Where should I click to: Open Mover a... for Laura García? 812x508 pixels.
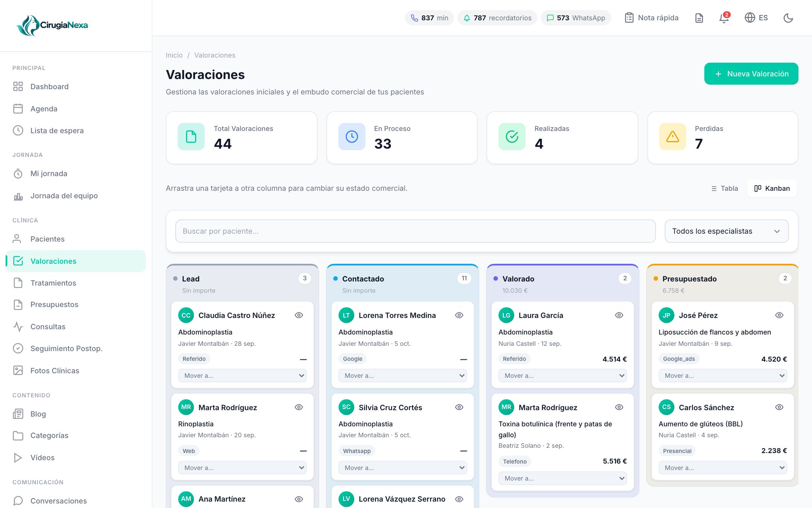click(x=563, y=376)
